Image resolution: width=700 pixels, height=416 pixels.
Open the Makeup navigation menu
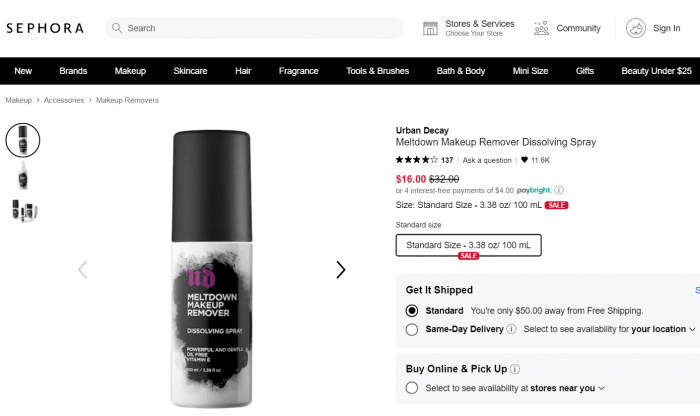point(130,71)
